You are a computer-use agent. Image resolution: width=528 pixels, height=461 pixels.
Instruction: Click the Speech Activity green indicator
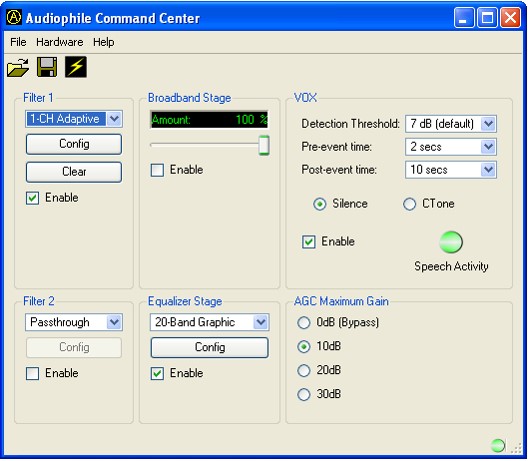pos(451,242)
